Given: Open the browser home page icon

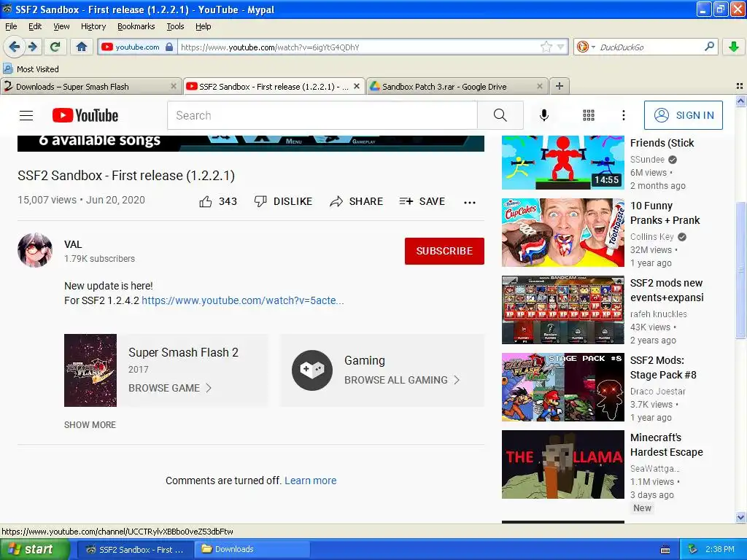Looking at the screenshot, I should coord(82,47).
